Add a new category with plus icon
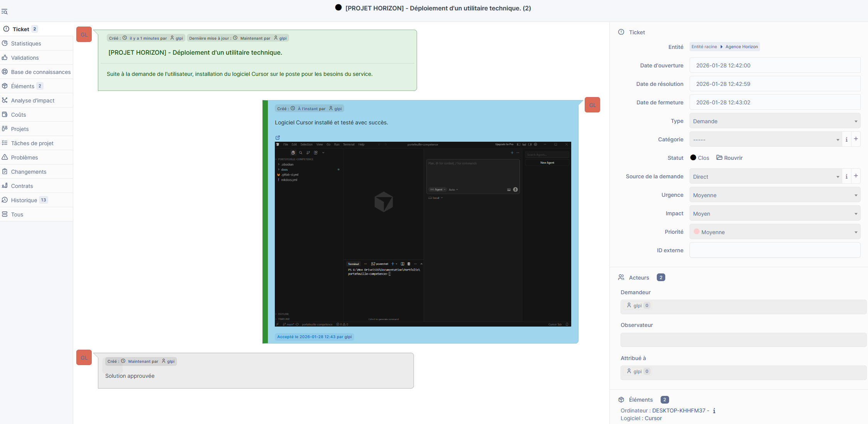 point(856,139)
